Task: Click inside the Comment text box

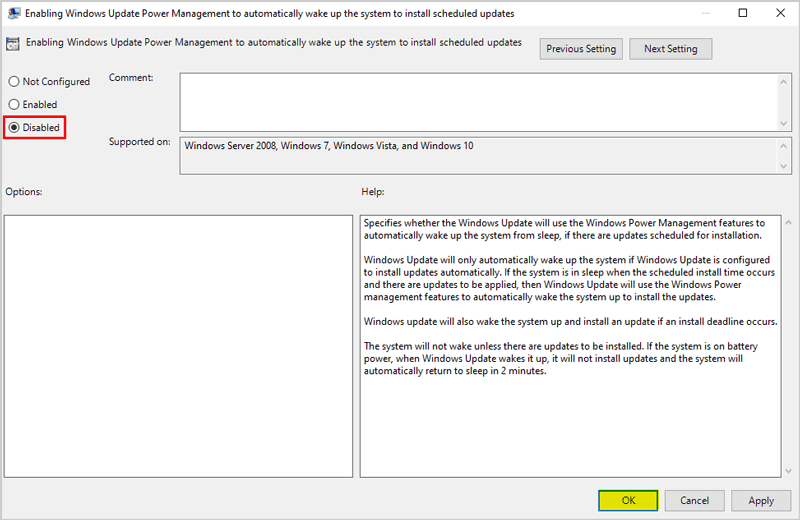Action: [x=478, y=102]
